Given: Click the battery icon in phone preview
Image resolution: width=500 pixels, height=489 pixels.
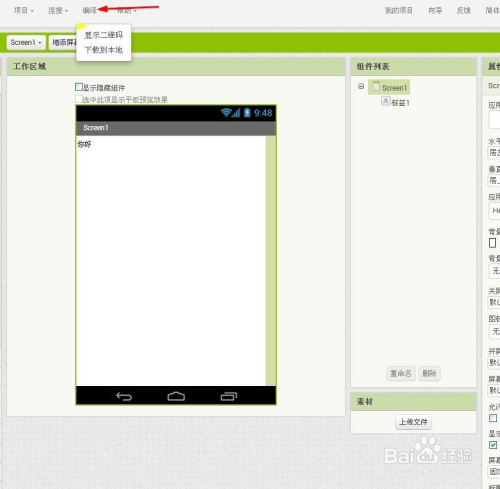Looking at the screenshot, I should click(247, 113).
